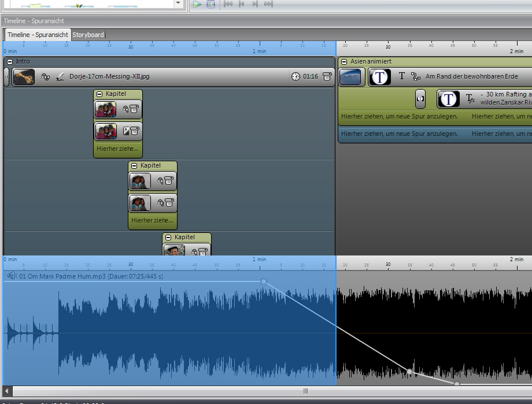Click the first volume envelope point on audio track
The image size is (532, 404).
[x=264, y=281]
